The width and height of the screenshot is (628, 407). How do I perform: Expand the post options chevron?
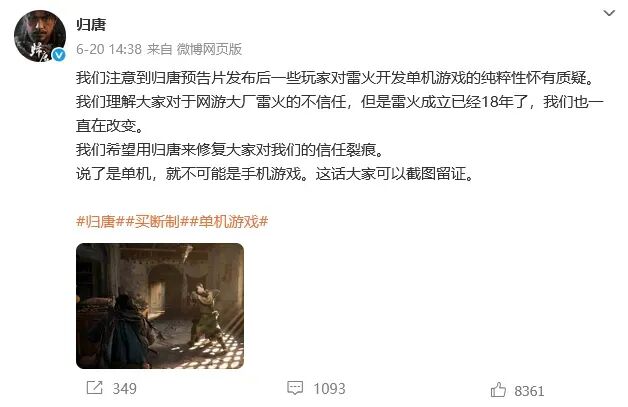click(x=609, y=13)
